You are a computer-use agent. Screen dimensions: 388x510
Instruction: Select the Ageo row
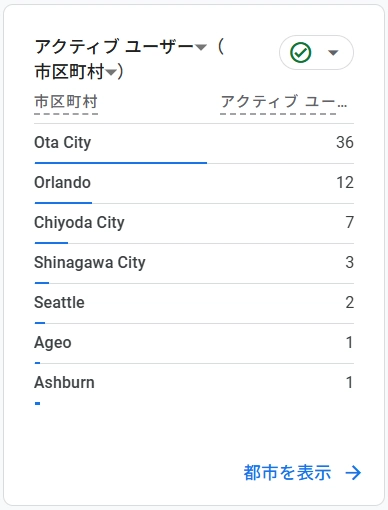(x=194, y=344)
